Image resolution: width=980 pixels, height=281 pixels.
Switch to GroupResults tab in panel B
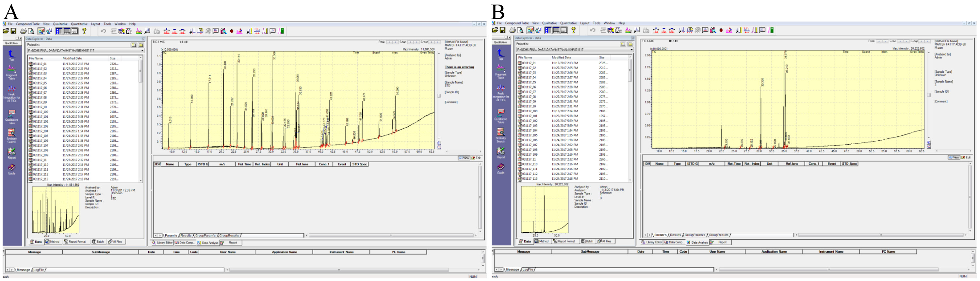pyautogui.click(x=718, y=235)
